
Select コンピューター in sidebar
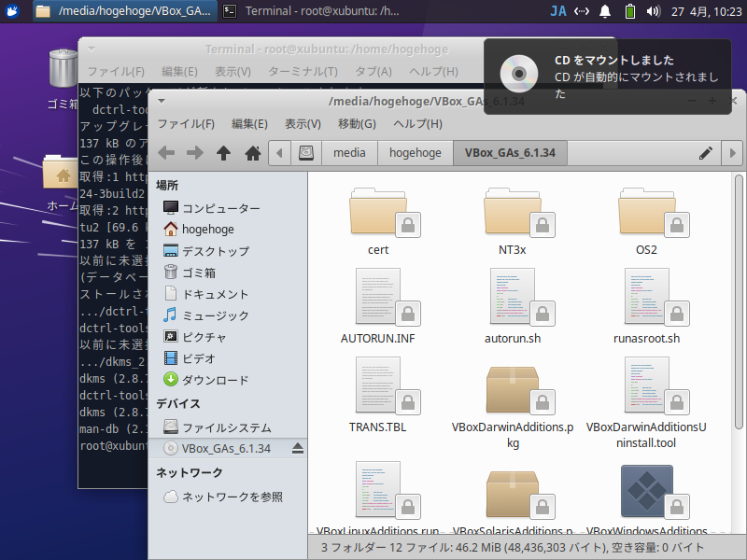[228, 208]
